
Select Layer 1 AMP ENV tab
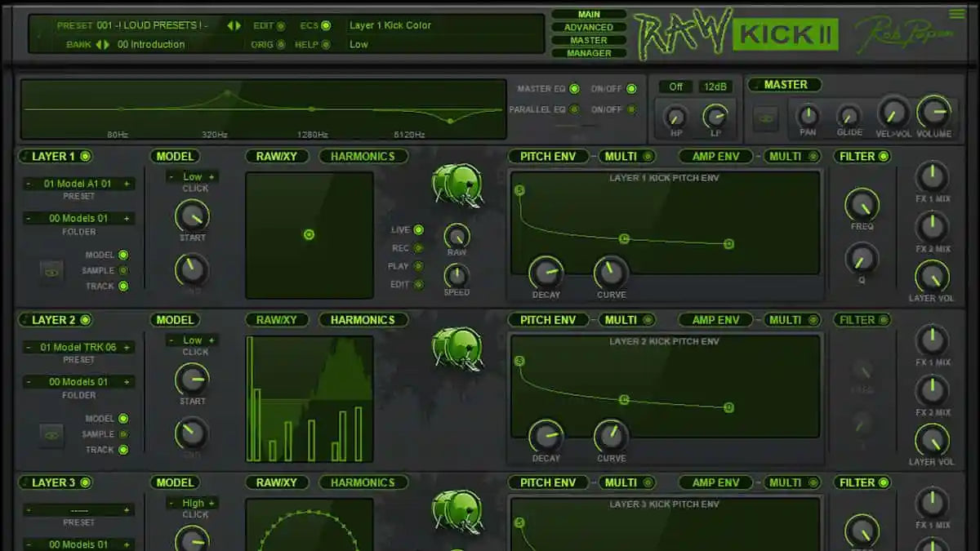715,157
